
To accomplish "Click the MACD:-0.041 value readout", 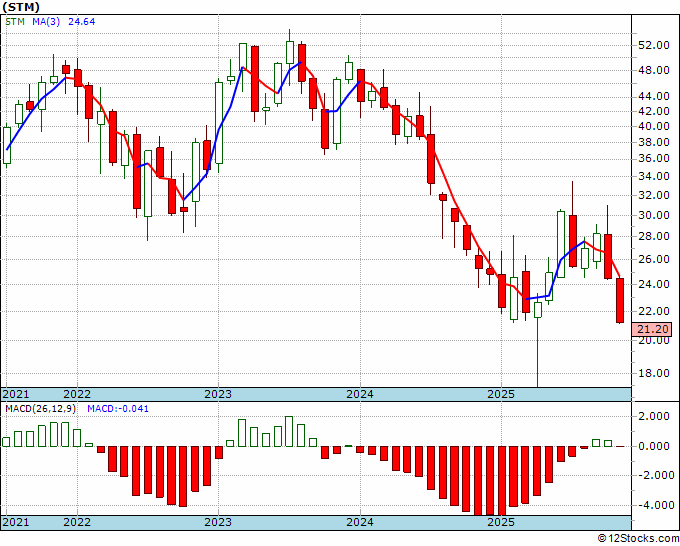I will coord(118,409).
